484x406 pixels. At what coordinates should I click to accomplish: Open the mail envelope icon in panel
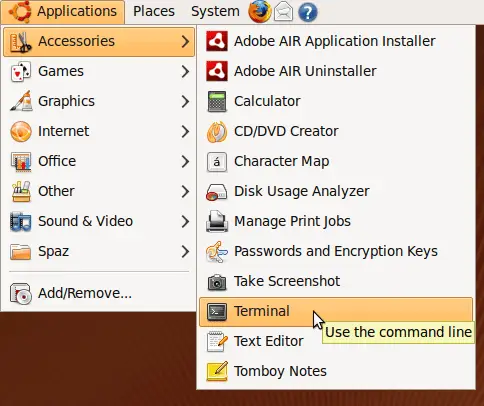283,12
